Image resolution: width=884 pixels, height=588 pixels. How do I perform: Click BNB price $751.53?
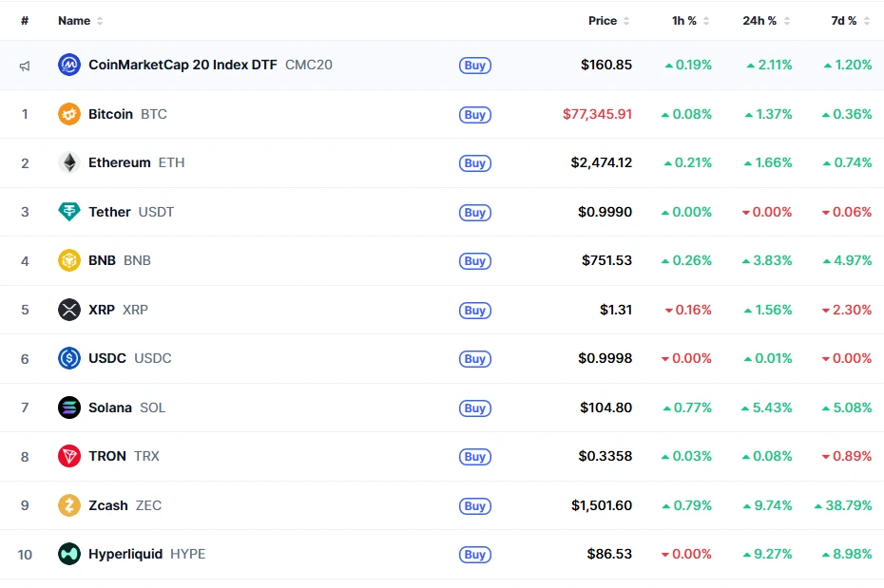(606, 261)
